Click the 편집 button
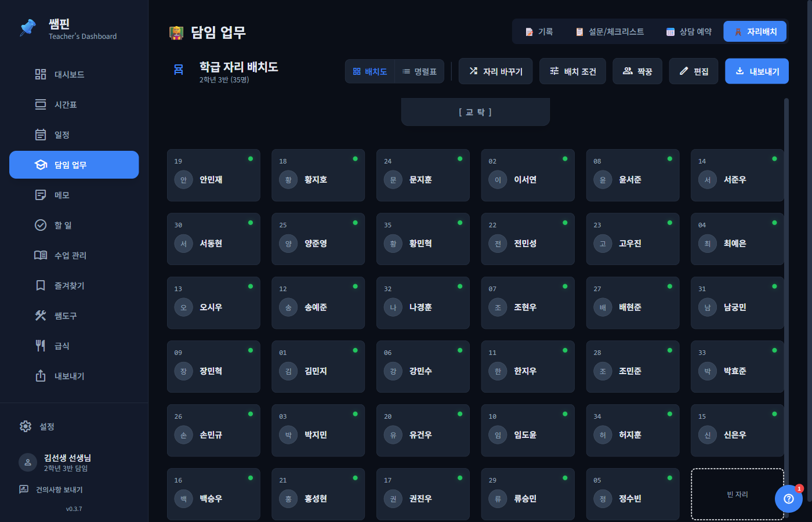 694,71
